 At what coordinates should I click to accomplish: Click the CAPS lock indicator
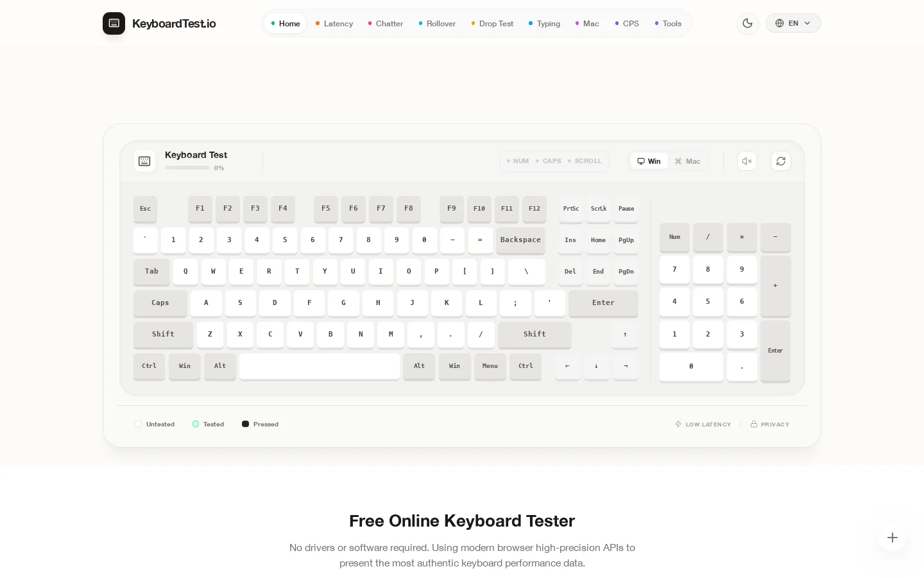[549, 161]
